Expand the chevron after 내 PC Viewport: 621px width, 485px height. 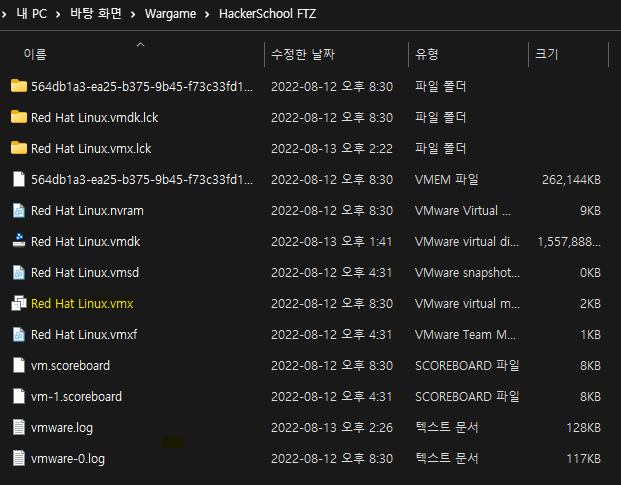(58, 15)
